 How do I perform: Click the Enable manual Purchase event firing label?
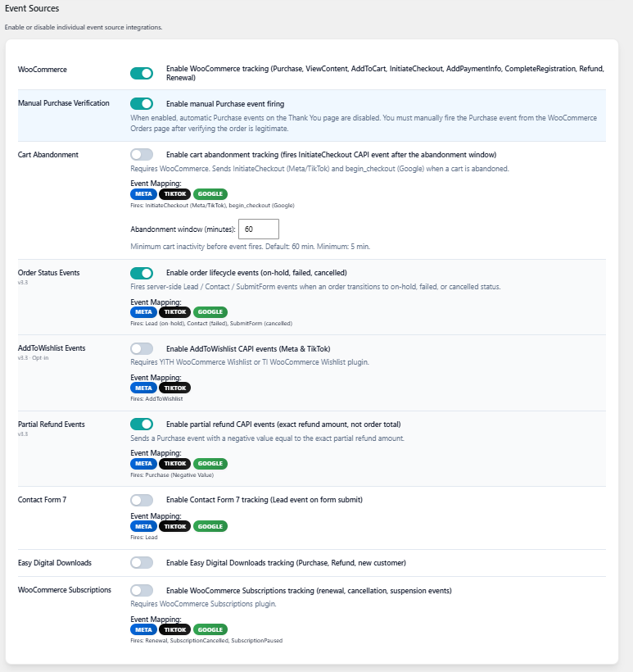coord(225,104)
